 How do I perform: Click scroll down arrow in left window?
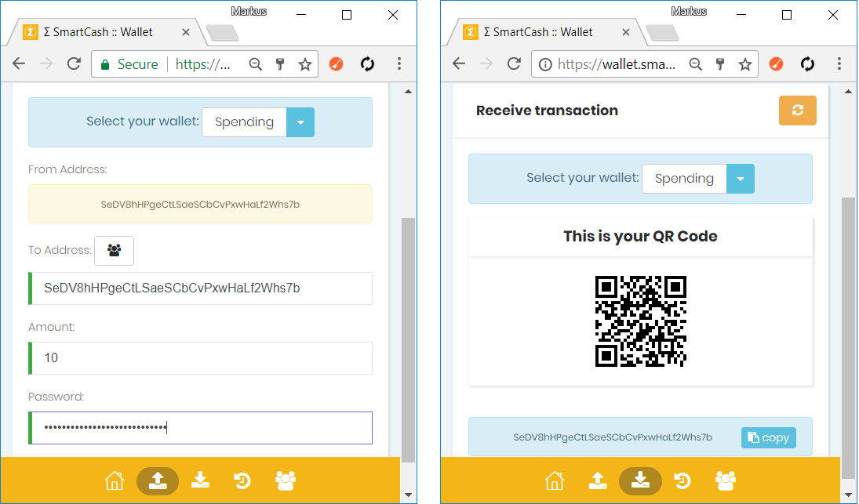coord(408,495)
